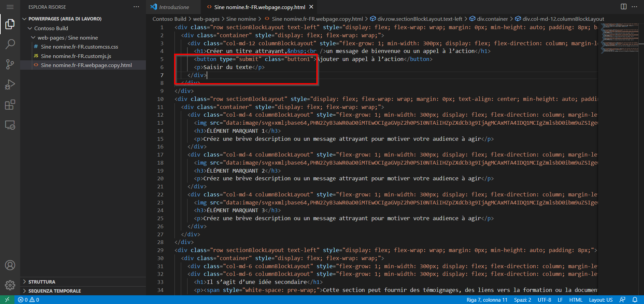This screenshot has width=644, height=304.
Task: Switch to the Introduzione tab
Action: click(174, 7)
